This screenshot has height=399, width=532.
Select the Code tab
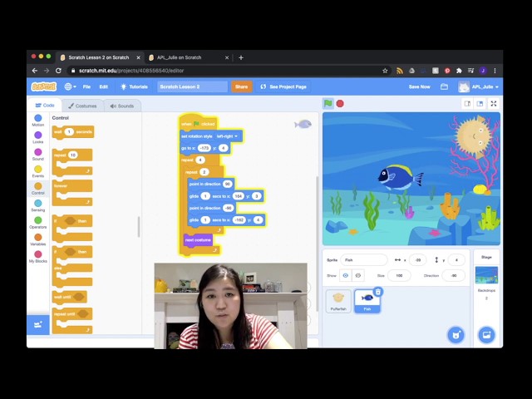[x=45, y=106]
